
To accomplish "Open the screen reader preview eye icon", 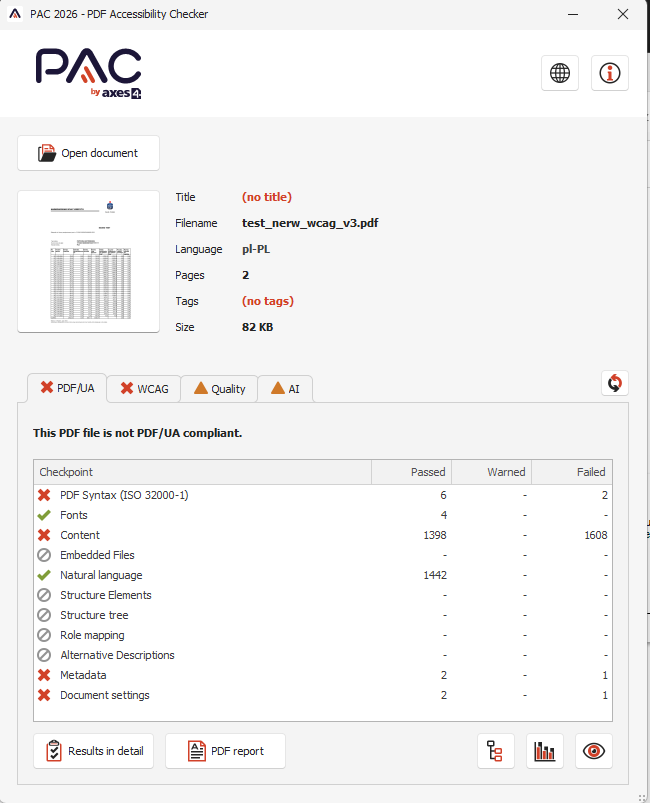I will (594, 751).
